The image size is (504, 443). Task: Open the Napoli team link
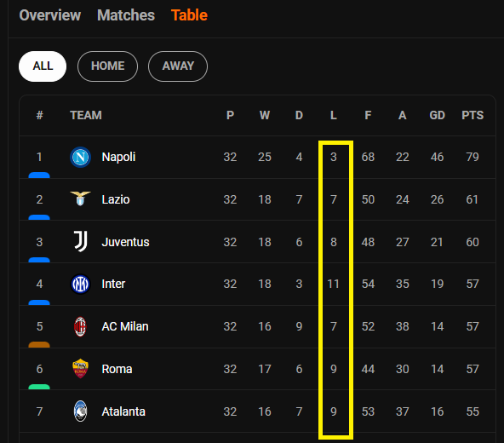118,157
